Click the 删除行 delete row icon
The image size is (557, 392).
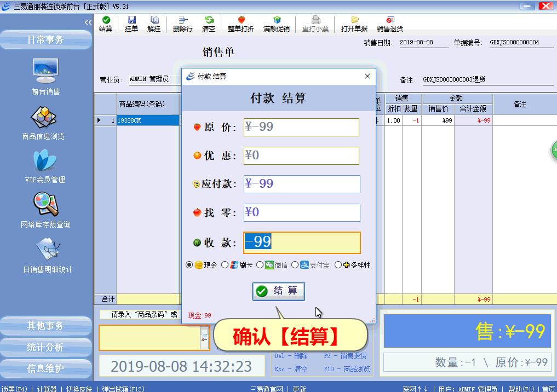click(182, 24)
